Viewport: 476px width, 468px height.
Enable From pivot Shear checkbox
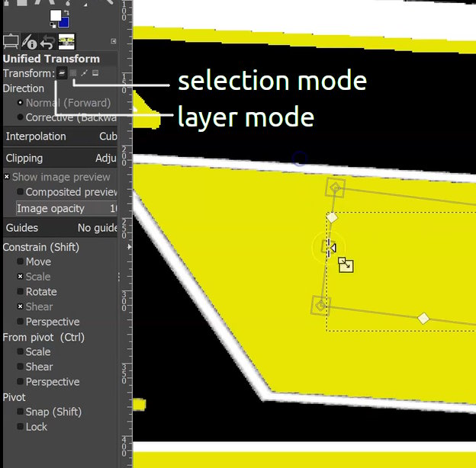point(21,367)
